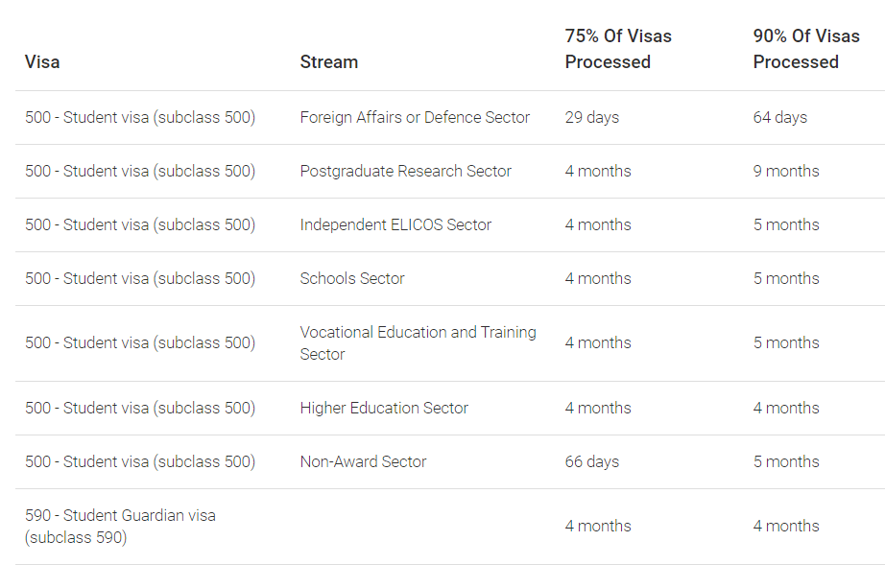The width and height of the screenshot is (885, 588).
Task: Click Vocational Education and Training Sector
Action: click(x=419, y=343)
